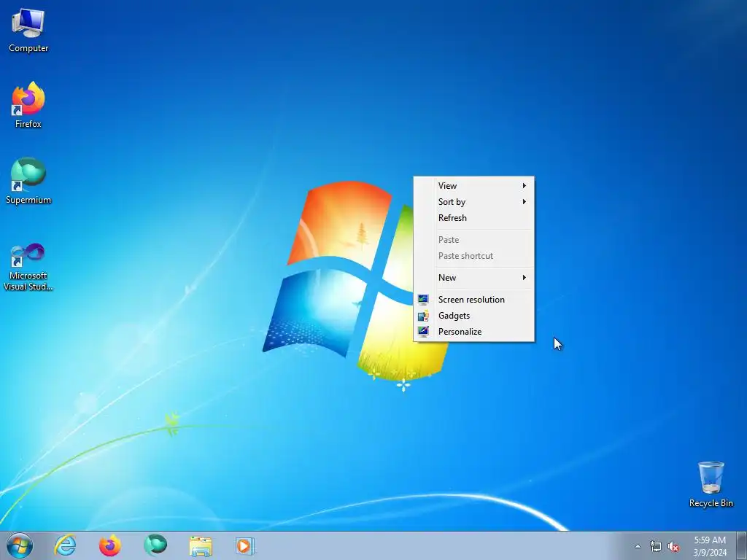Choose Refresh in the context menu
This screenshot has height=560, width=747.
tap(473, 218)
